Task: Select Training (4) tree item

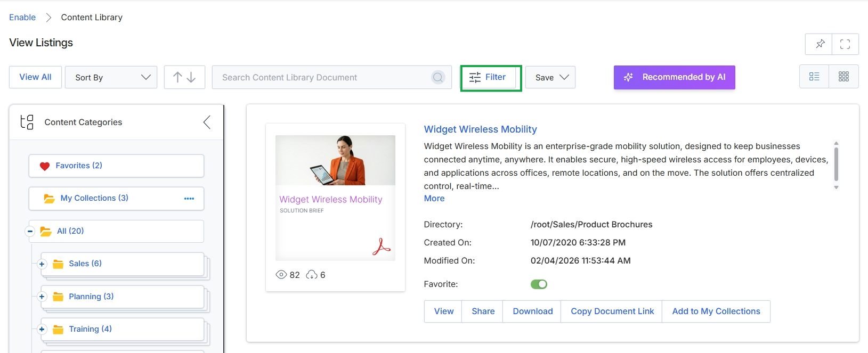Action: pyautogui.click(x=123, y=329)
